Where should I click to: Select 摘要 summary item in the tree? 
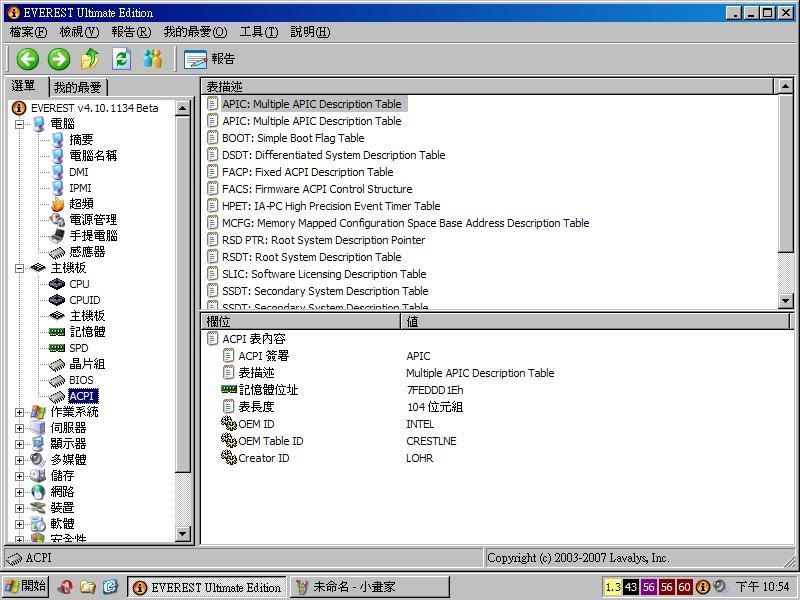[81, 140]
